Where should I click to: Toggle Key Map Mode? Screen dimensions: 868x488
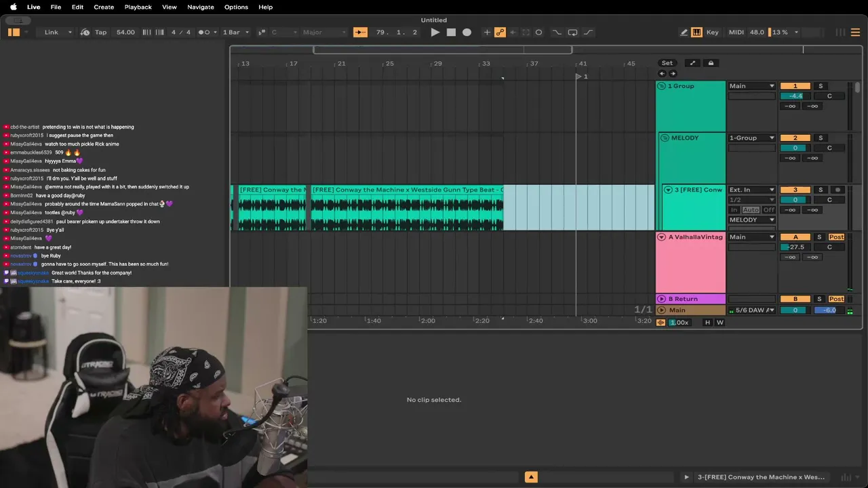click(712, 32)
